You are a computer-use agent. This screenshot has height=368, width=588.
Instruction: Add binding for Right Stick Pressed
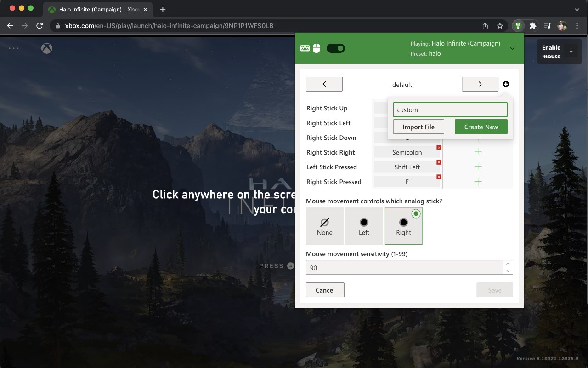[478, 182]
